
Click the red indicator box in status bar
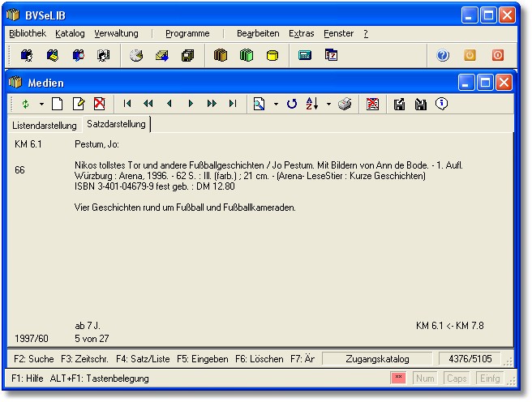point(398,378)
